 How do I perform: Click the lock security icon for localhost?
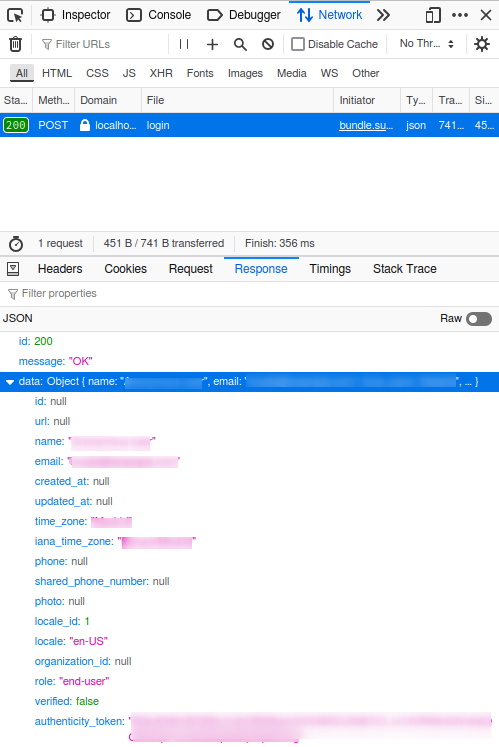tap(85, 125)
